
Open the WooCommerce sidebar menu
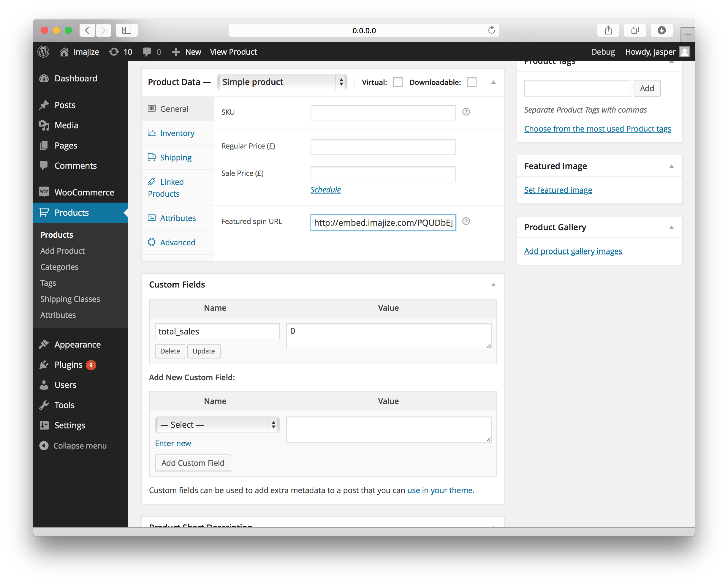pos(84,192)
